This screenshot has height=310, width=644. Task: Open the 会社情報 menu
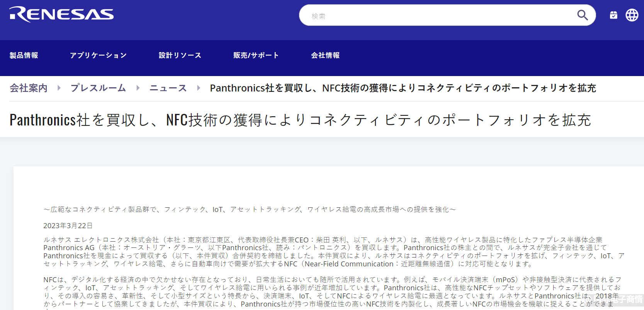click(325, 55)
